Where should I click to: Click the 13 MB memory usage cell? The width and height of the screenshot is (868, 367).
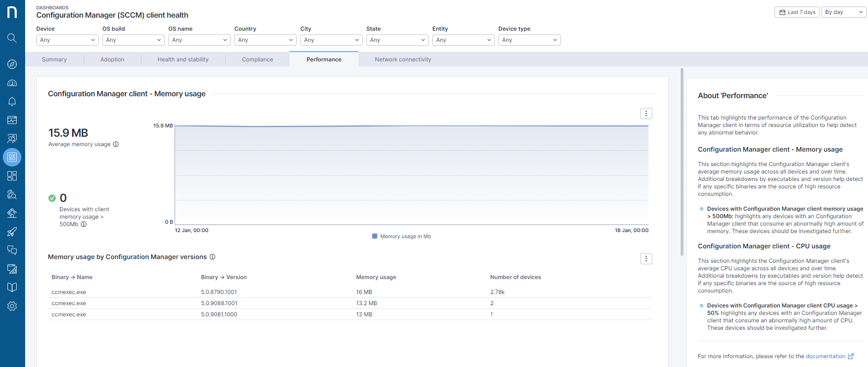coord(364,314)
